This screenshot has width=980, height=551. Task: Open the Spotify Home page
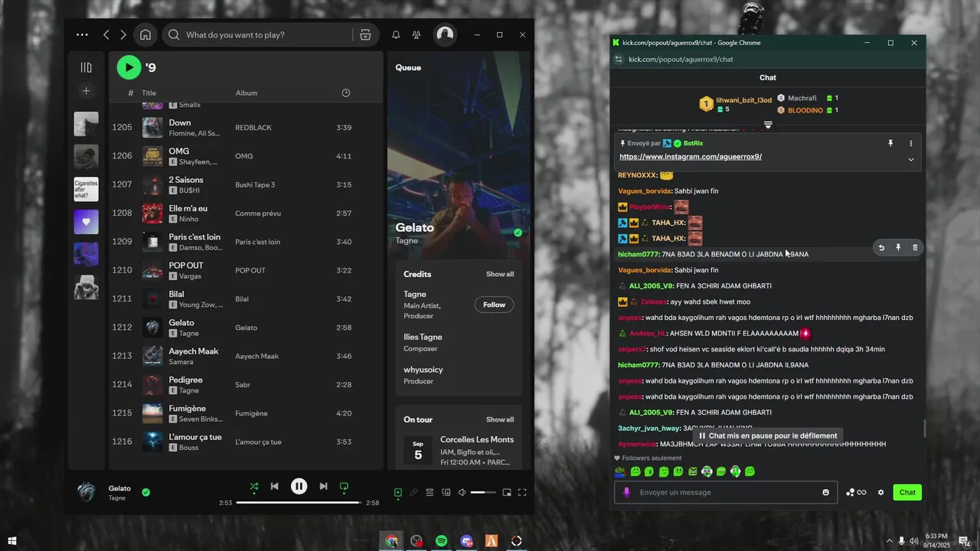(x=145, y=34)
